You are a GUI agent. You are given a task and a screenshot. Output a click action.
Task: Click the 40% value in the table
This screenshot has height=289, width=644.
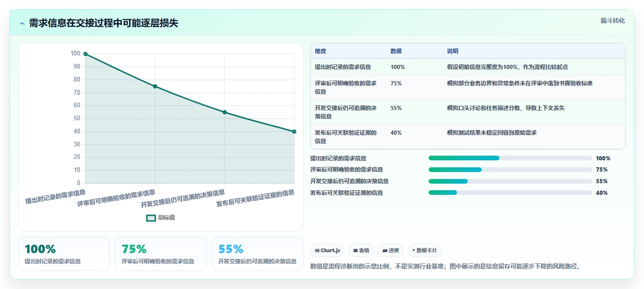tap(396, 133)
